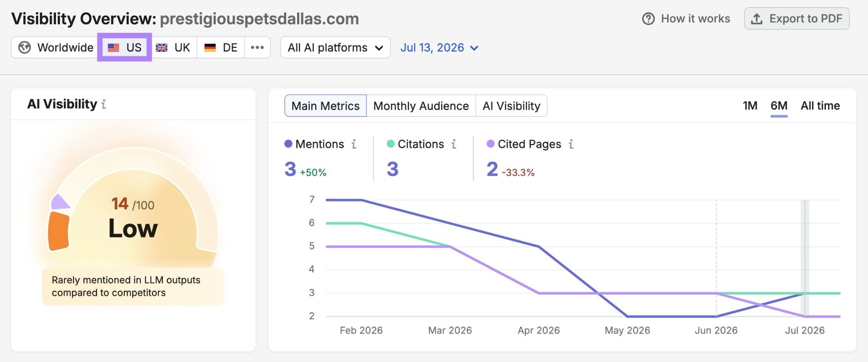Image resolution: width=868 pixels, height=362 pixels.
Task: Click the prestigiouspetsdallas.com domain title
Action: point(259,19)
